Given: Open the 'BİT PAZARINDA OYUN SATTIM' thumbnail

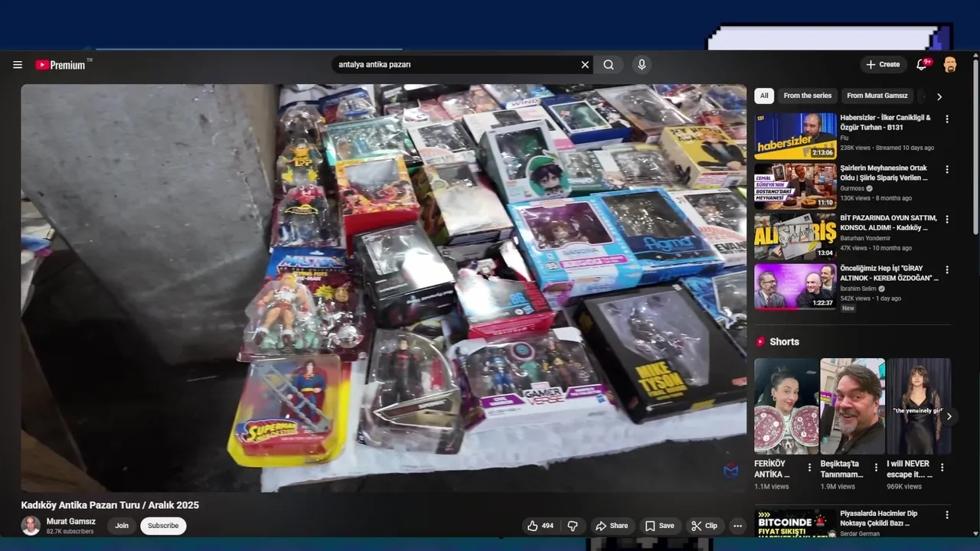Looking at the screenshot, I should (795, 236).
